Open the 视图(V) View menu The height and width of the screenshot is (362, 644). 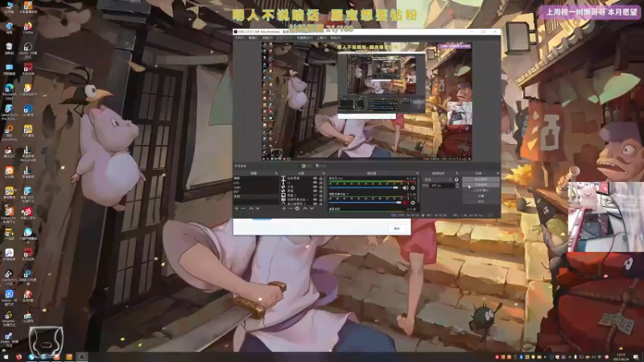pyautogui.click(x=267, y=38)
